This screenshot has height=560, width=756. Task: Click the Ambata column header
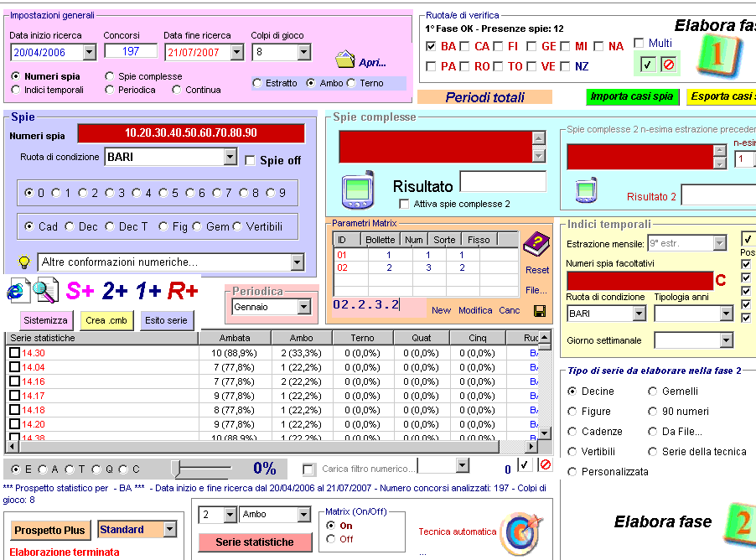click(235, 338)
